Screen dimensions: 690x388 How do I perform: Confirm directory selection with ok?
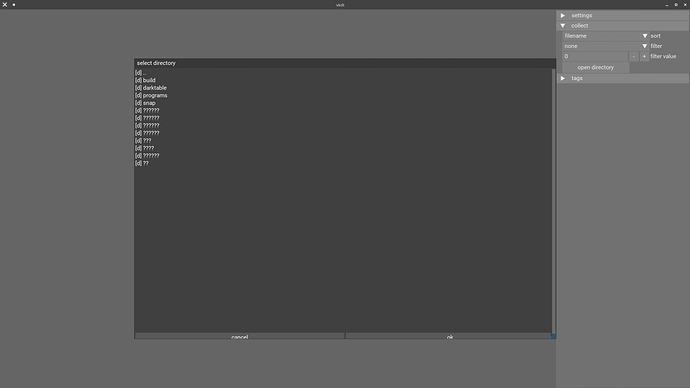pos(449,336)
